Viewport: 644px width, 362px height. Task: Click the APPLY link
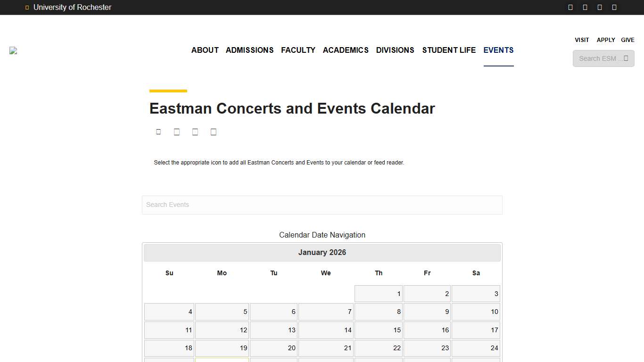[606, 40]
